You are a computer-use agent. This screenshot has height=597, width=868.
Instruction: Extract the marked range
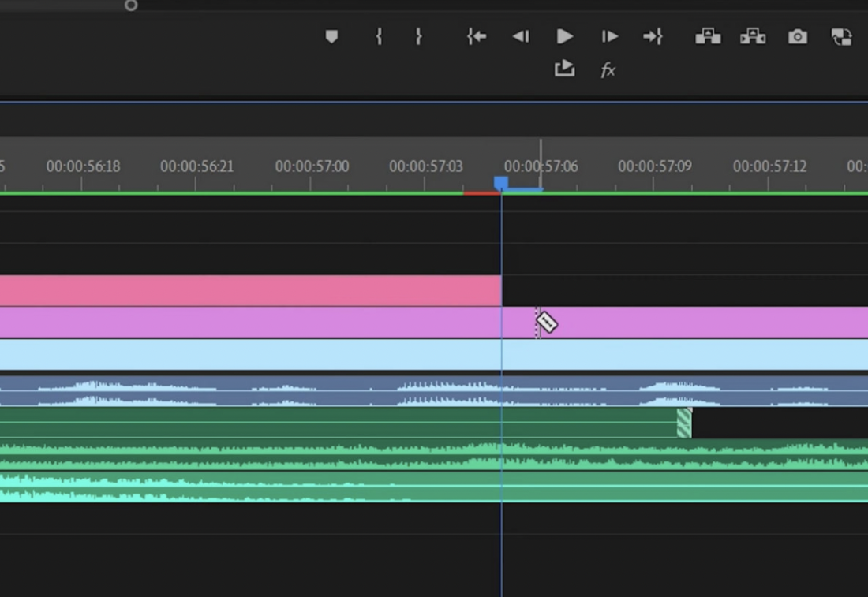[752, 36]
